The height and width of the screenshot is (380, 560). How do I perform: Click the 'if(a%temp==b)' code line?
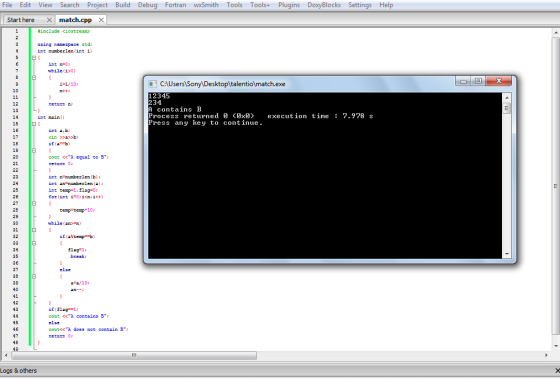coord(77,236)
